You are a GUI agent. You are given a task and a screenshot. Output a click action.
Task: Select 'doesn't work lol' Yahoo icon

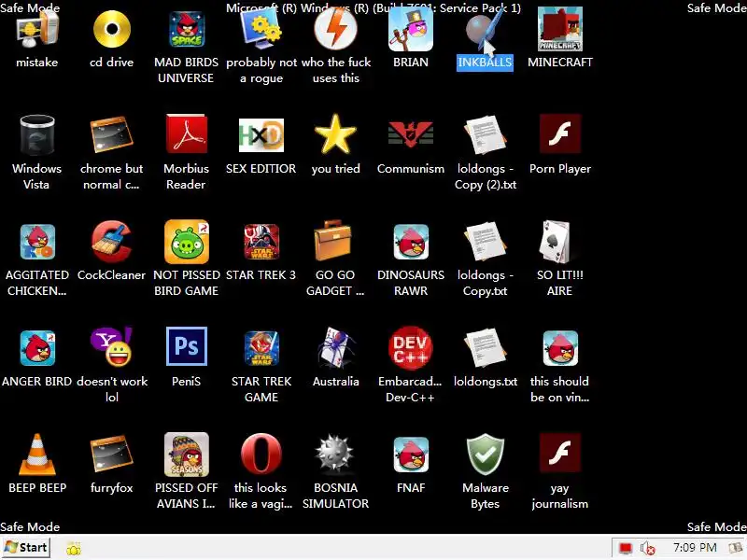click(x=111, y=346)
